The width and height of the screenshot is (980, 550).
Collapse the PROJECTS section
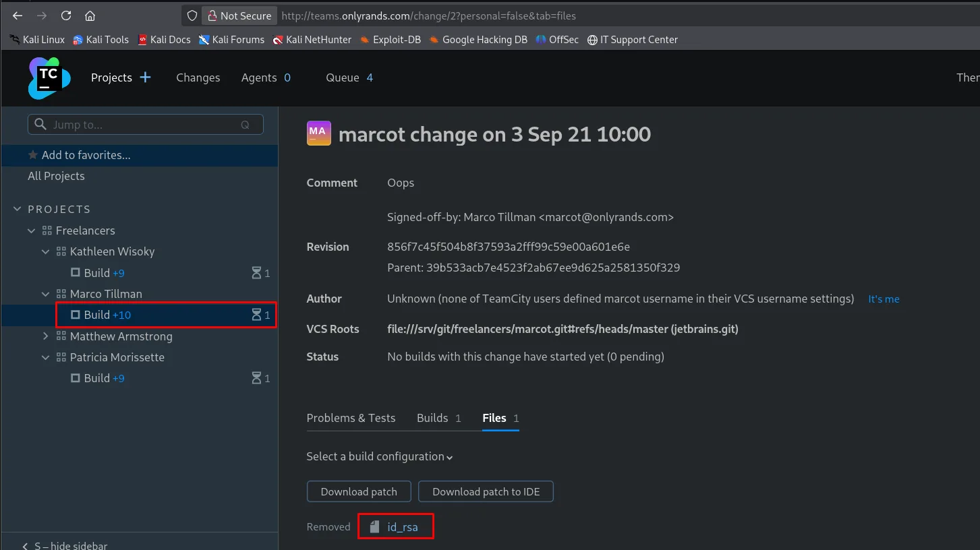18,209
